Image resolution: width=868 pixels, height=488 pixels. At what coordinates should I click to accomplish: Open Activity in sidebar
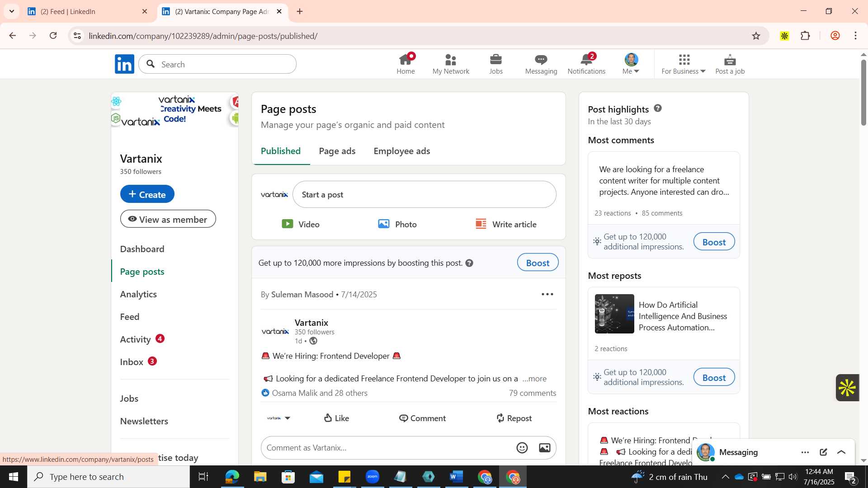(x=136, y=339)
